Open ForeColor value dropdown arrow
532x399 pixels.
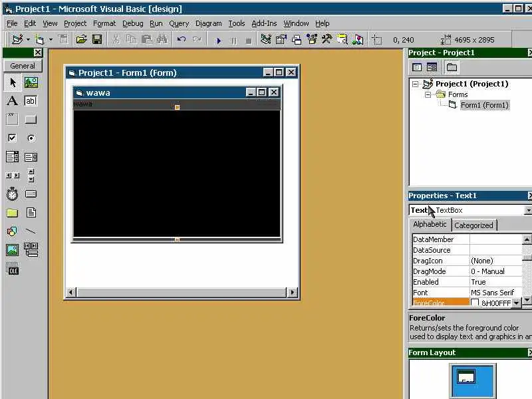tap(516, 303)
